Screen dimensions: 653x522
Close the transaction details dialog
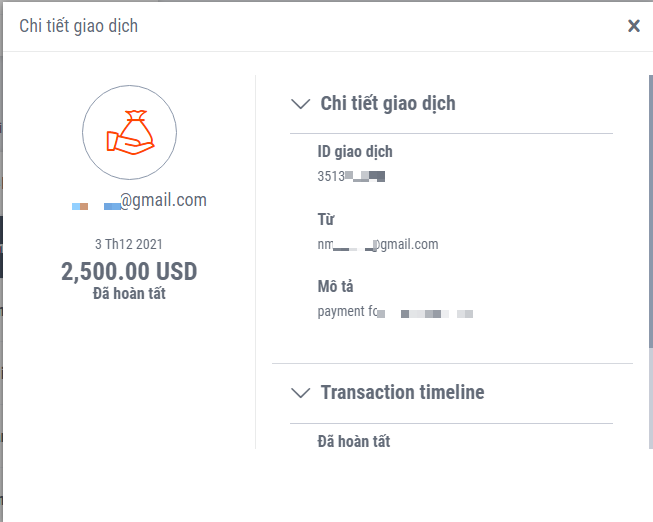coord(633,26)
